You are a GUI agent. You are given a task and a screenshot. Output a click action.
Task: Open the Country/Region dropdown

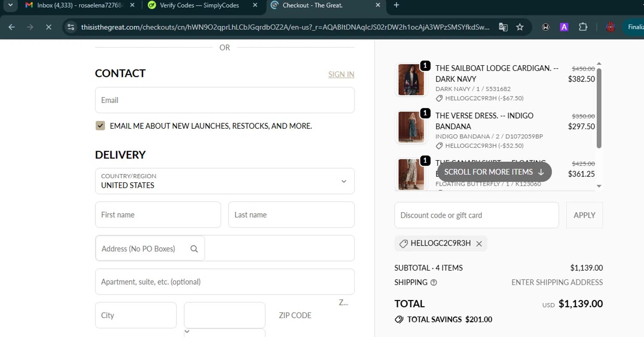click(x=225, y=181)
